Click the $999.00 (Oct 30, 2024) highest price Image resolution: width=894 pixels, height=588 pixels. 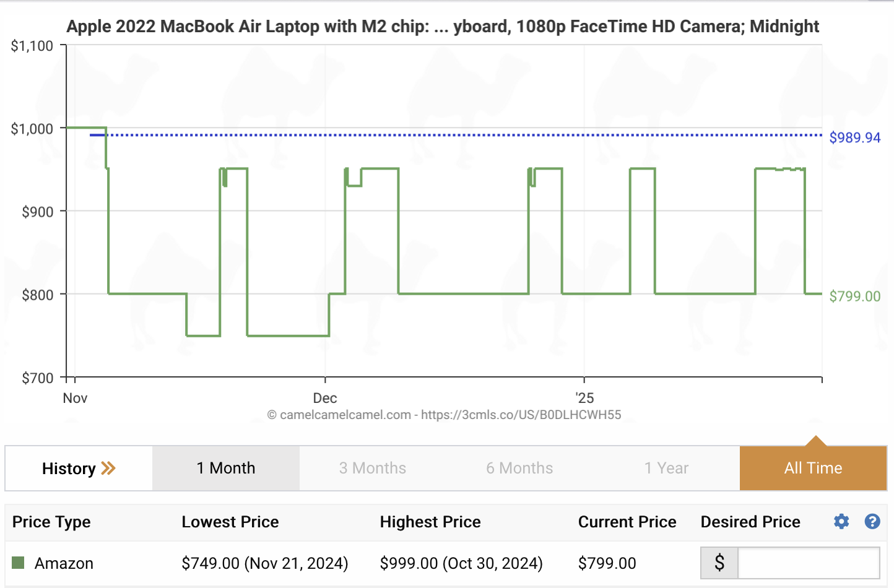pos(461,563)
